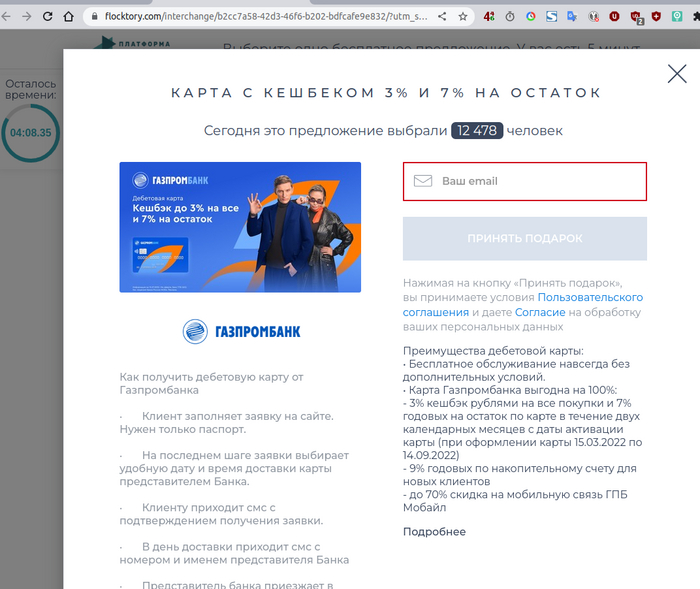
Task: Click text 'Преимущества дебетовой карты:'
Action: [493, 351]
